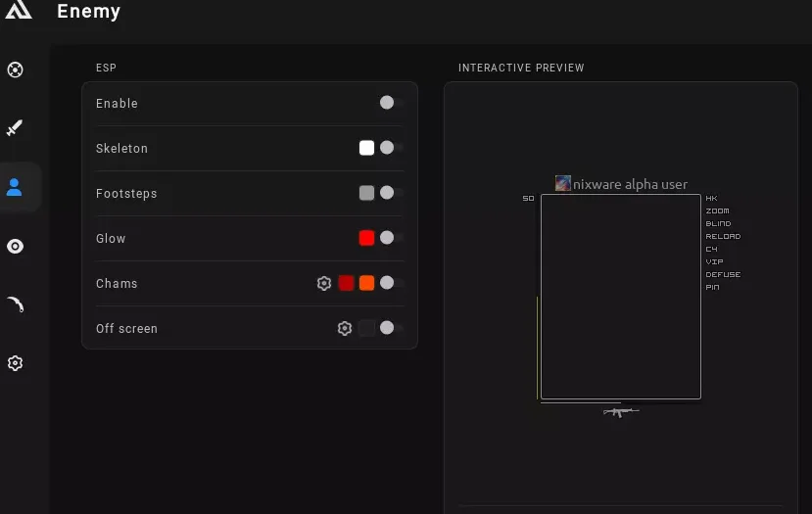Switch to the eye icon visuals tab
This screenshot has height=514, width=812.
(x=15, y=246)
